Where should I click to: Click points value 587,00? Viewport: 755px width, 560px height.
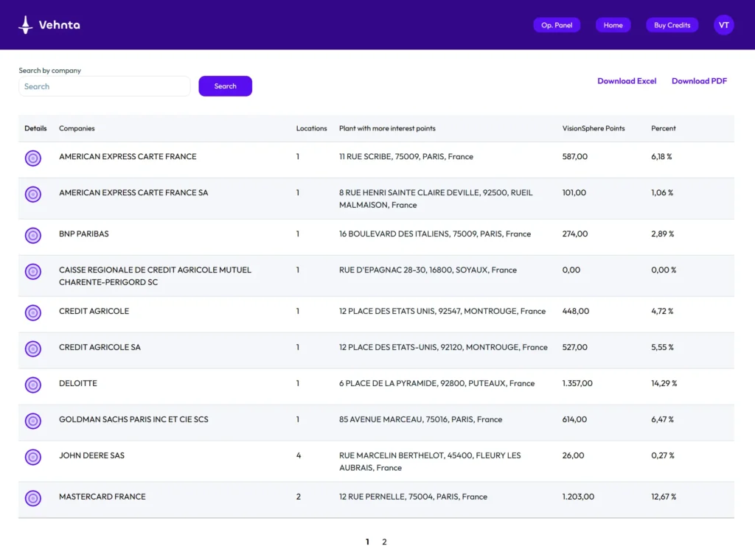pyautogui.click(x=575, y=157)
